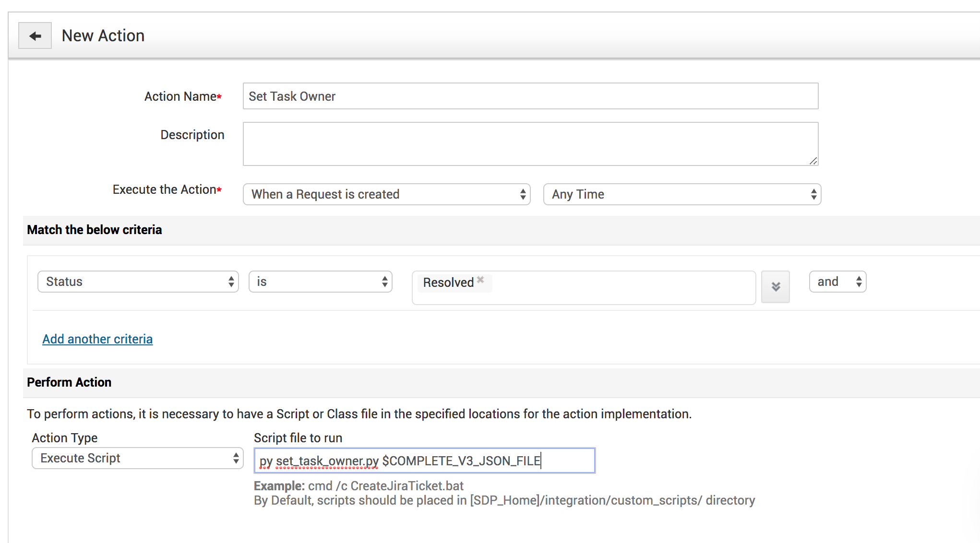The image size is (980, 543).
Task: Click the 'Script file to run' input
Action: (424, 460)
